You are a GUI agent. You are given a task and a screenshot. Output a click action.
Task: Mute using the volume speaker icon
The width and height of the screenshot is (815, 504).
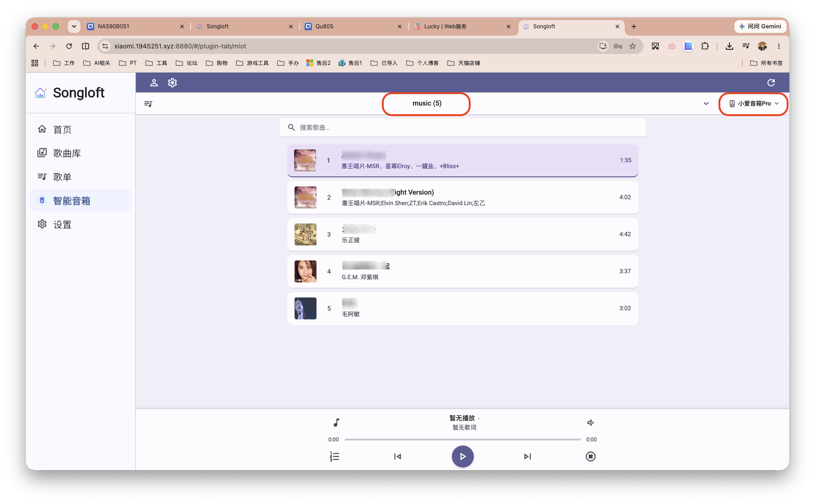tap(590, 423)
